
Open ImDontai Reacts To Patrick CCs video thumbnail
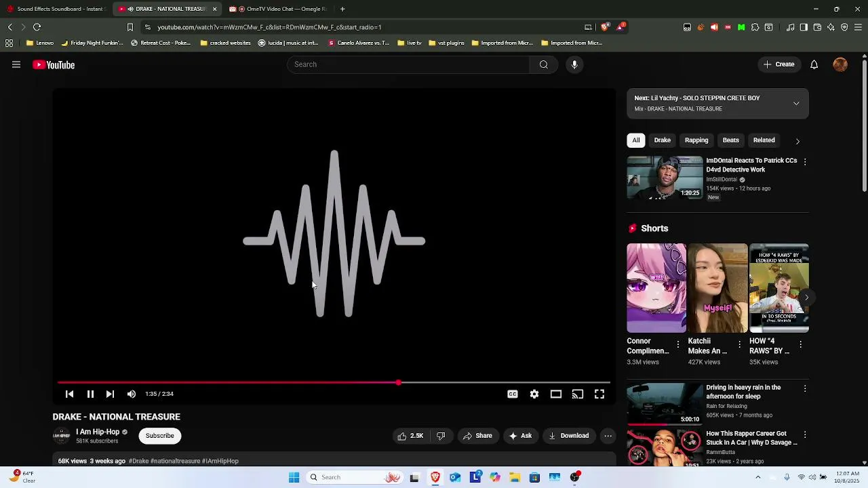665,178
